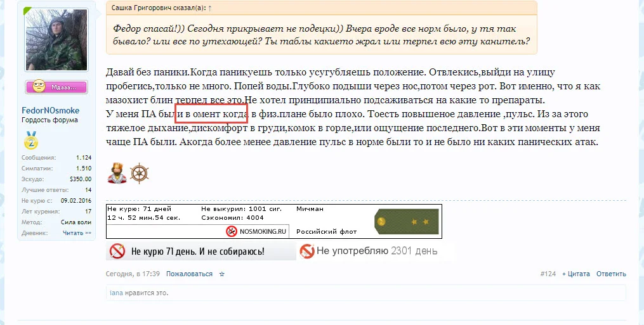Image resolution: width=644 pixels, height=325 pixels.
Task: Click the no-use icon in 2301 день banner
Action: [x=307, y=251]
